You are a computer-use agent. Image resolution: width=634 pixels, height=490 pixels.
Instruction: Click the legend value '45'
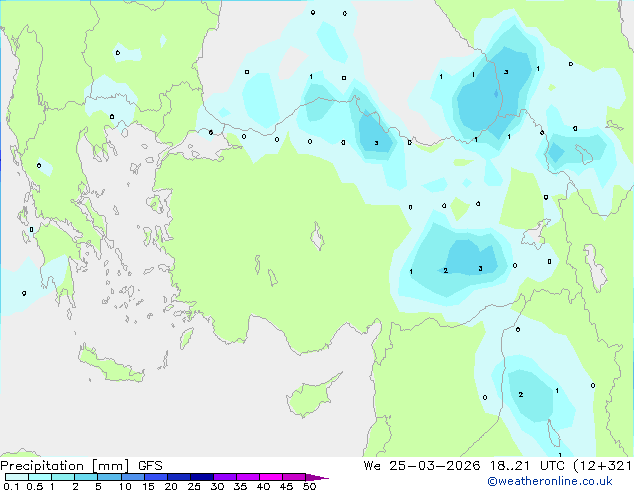286,486
